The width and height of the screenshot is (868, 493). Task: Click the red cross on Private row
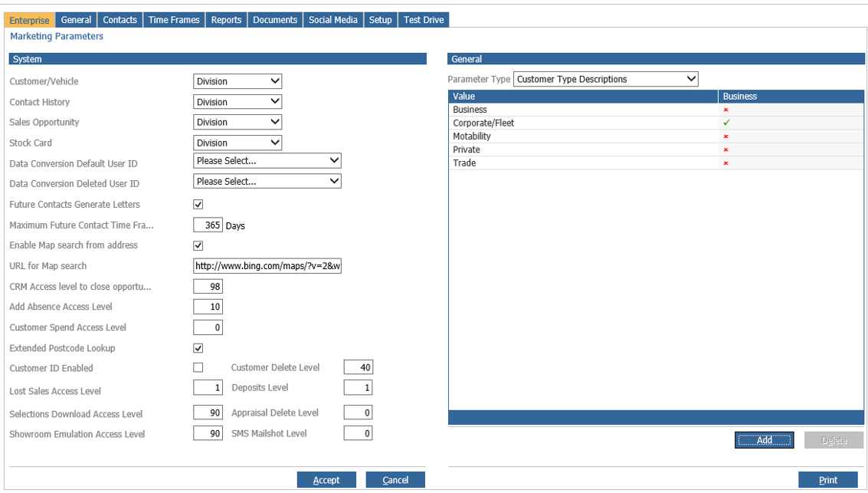(726, 150)
